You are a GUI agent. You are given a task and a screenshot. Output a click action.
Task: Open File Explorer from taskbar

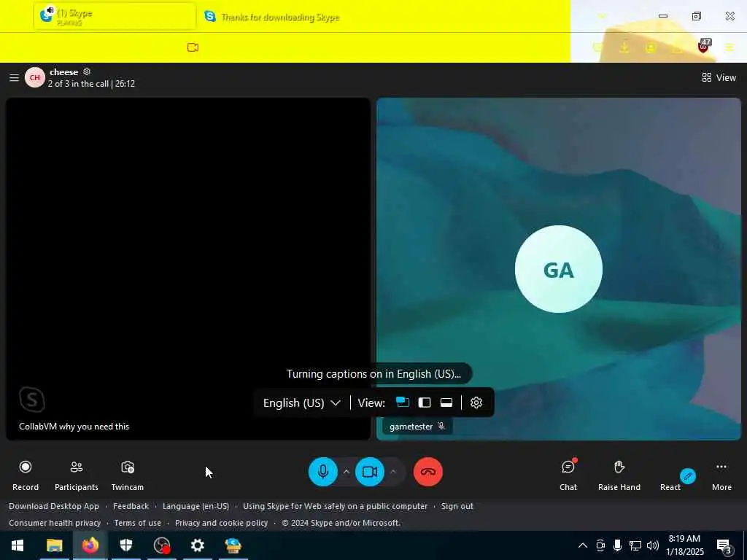[x=54, y=545]
